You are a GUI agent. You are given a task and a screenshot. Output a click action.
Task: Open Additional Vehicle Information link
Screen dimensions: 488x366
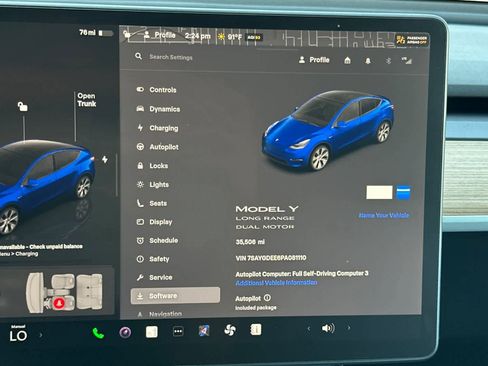click(x=276, y=283)
